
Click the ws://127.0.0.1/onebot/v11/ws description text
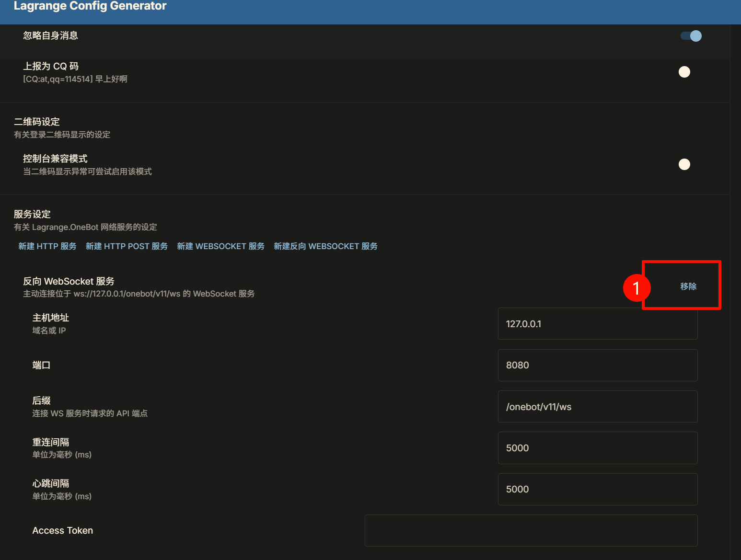[x=139, y=294]
